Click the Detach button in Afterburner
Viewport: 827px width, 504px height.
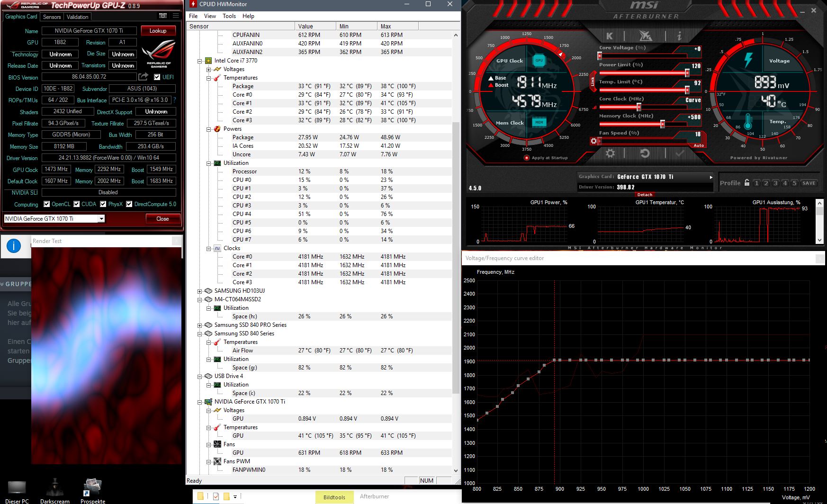[x=645, y=194]
